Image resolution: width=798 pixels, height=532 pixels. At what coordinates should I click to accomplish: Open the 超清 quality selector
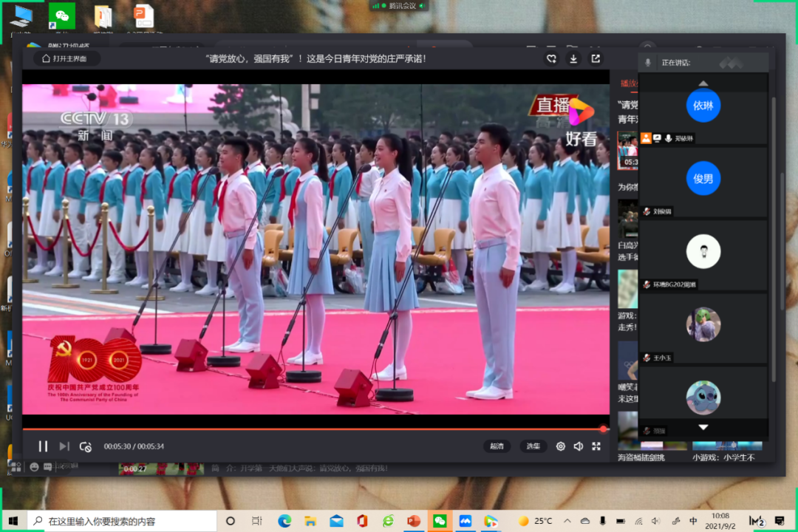click(x=497, y=446)
